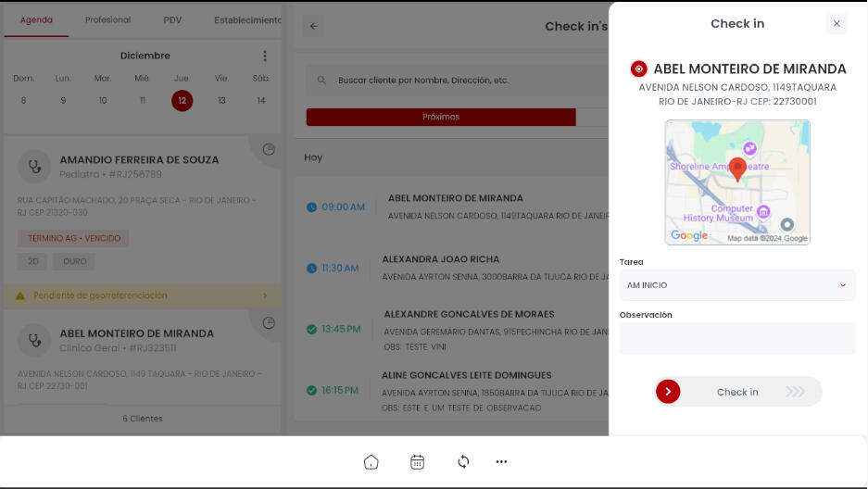Select day 13 in the calendar
Image resolution: width=868 pixels, height=489 pixels.
221,101
